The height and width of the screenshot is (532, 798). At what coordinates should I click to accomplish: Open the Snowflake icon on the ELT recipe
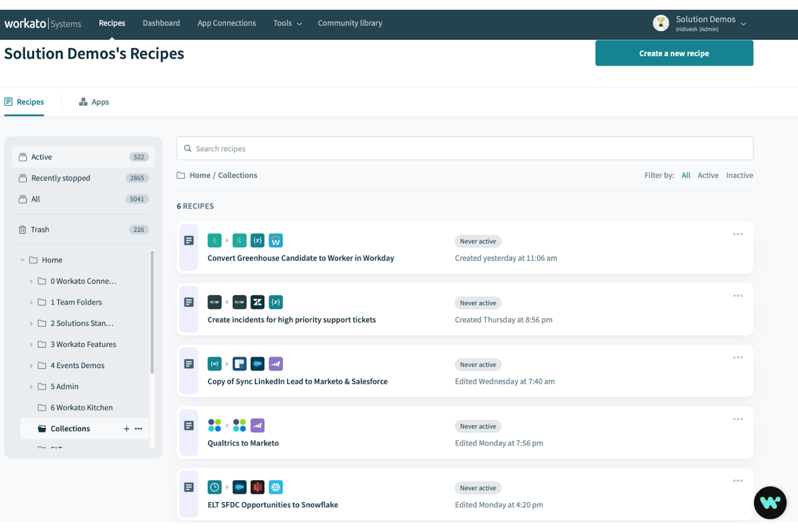tap(276, 487)
